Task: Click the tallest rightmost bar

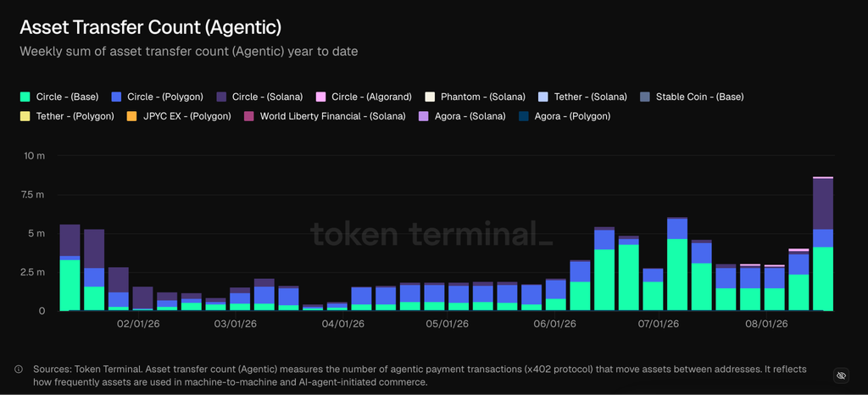Action: [823, 244]
